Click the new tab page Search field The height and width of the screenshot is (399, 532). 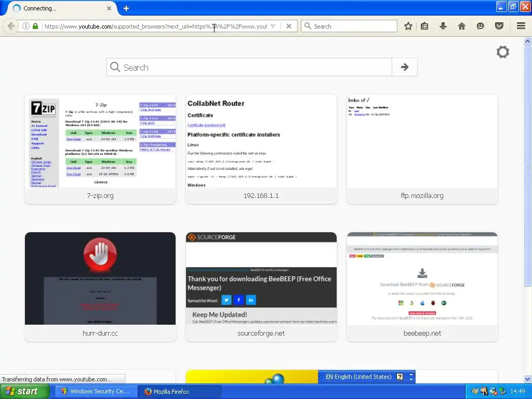tap(249, 67)
